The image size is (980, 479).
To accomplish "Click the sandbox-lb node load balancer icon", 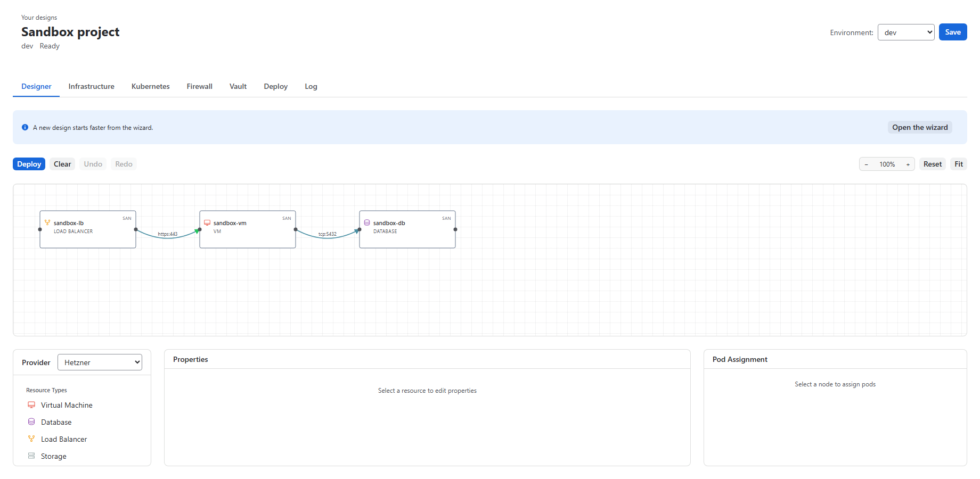I will click(x=47, y=222).
